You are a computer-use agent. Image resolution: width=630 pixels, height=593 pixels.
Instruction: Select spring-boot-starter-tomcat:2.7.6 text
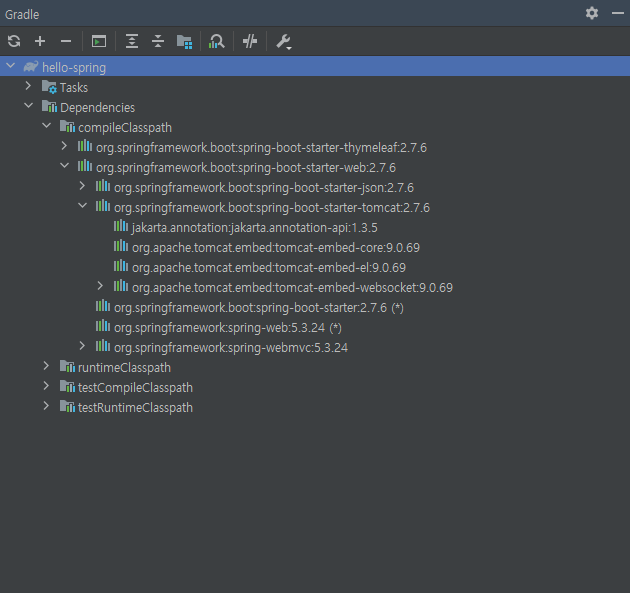(x=272, y=208)
